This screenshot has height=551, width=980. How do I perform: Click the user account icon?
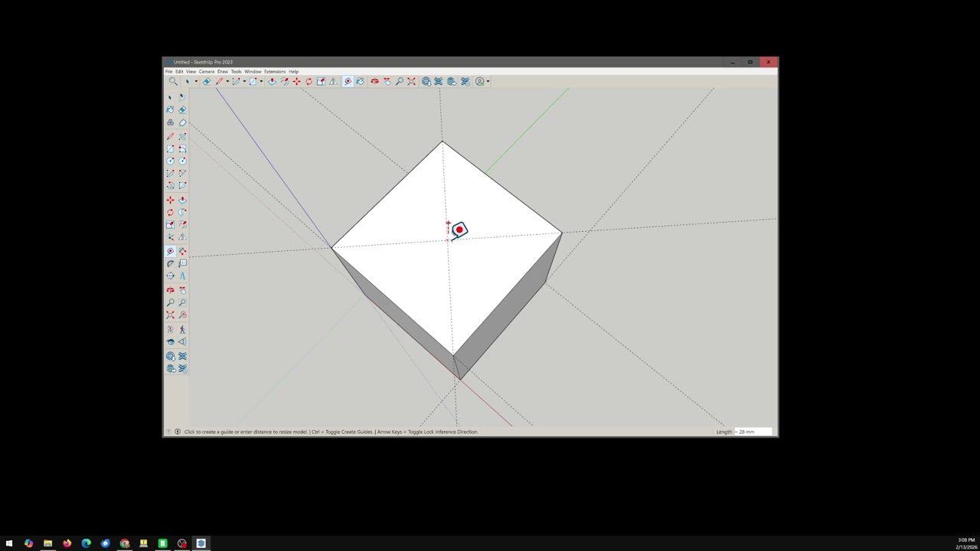click(x=479, y=81)
